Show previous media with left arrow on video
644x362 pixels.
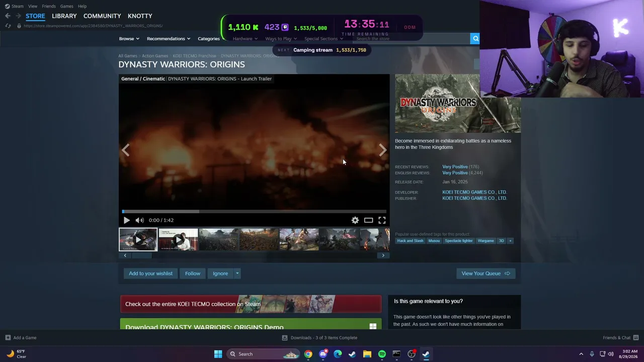[x=126, y=150]
